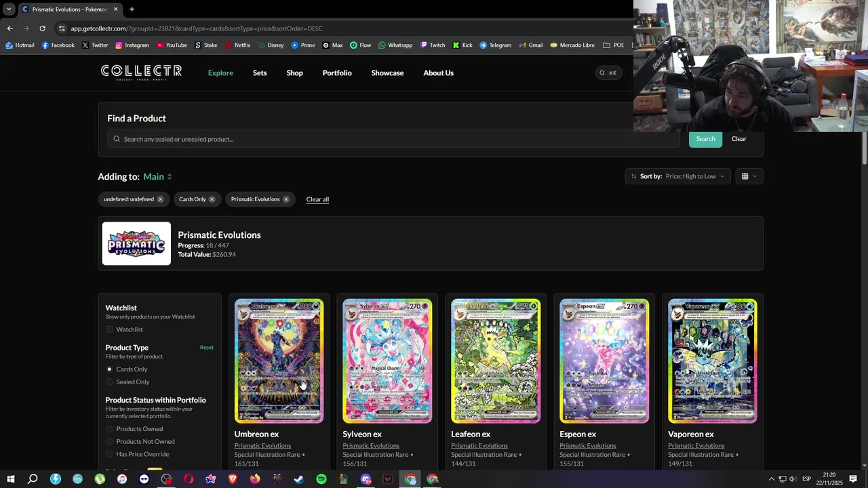Click the 'Clear all' filters link
Viewport: 868px width, 488px height.
317,199
